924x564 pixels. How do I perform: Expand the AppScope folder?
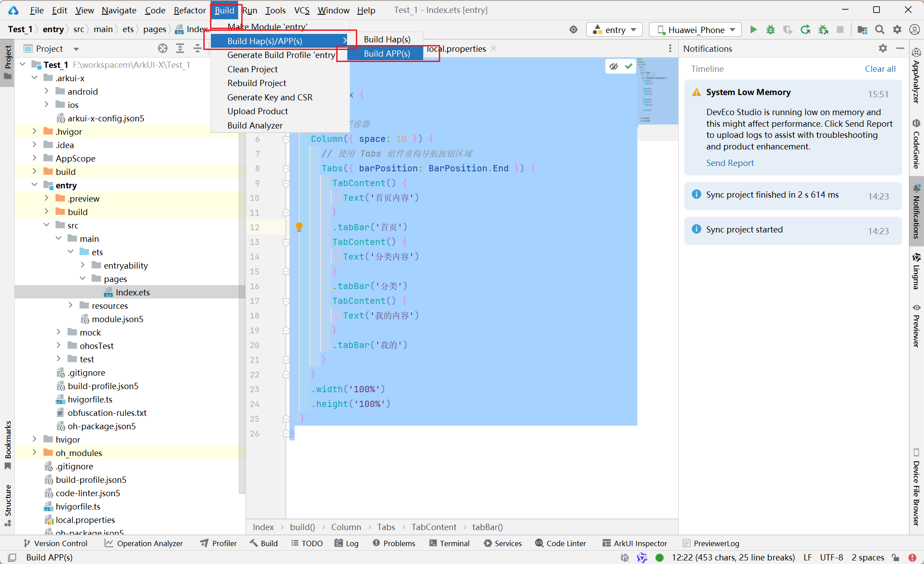coord(35,158)
